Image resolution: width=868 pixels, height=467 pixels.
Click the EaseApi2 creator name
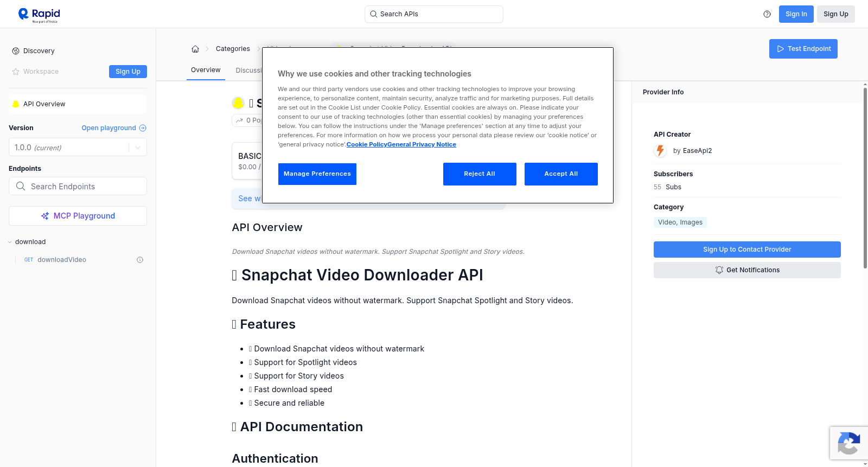(x=697, y=151)
